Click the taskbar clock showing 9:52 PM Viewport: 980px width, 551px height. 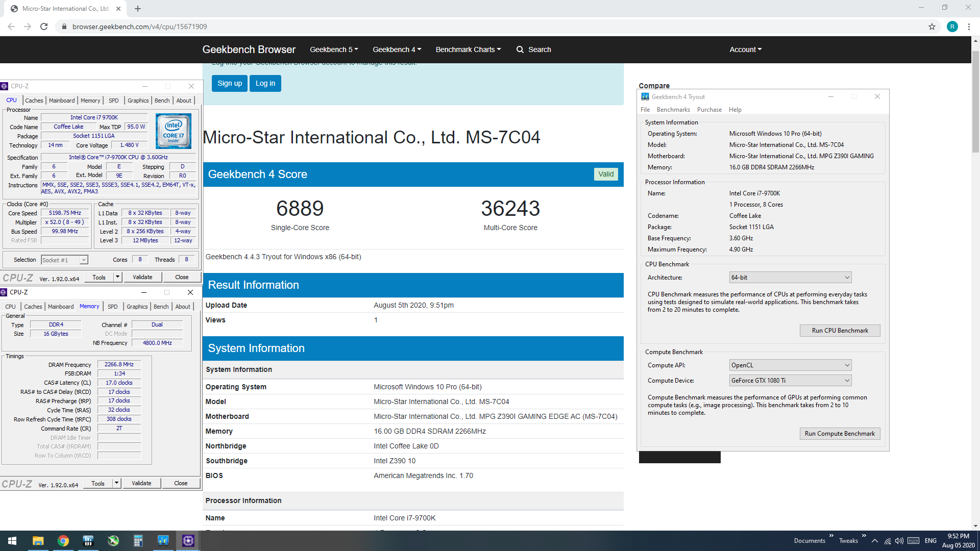tap(958, 541)
